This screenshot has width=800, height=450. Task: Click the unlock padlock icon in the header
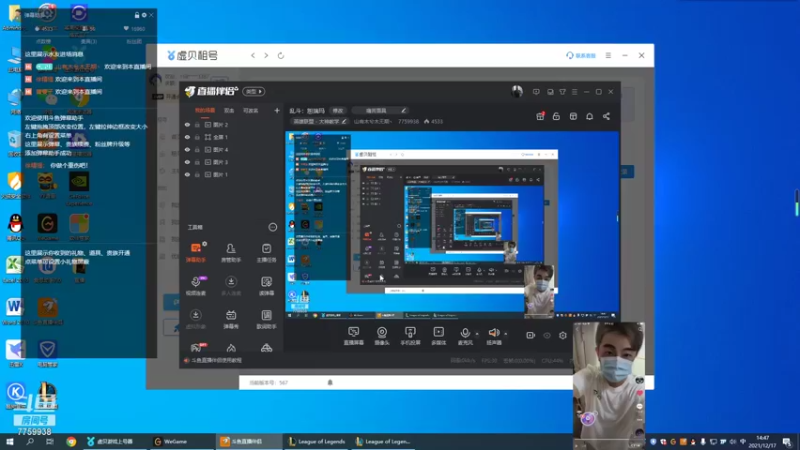coord(556,116)
